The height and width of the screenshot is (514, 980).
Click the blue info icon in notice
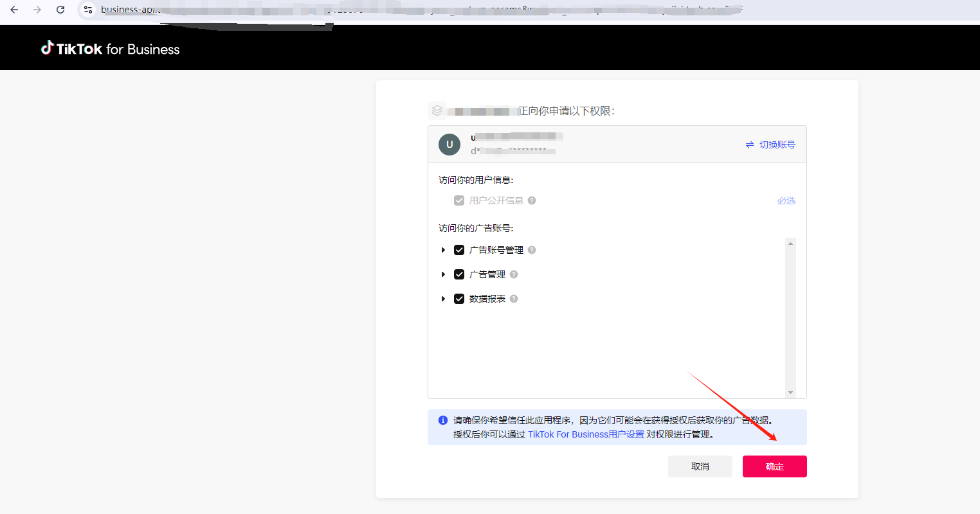pos(443,420)
